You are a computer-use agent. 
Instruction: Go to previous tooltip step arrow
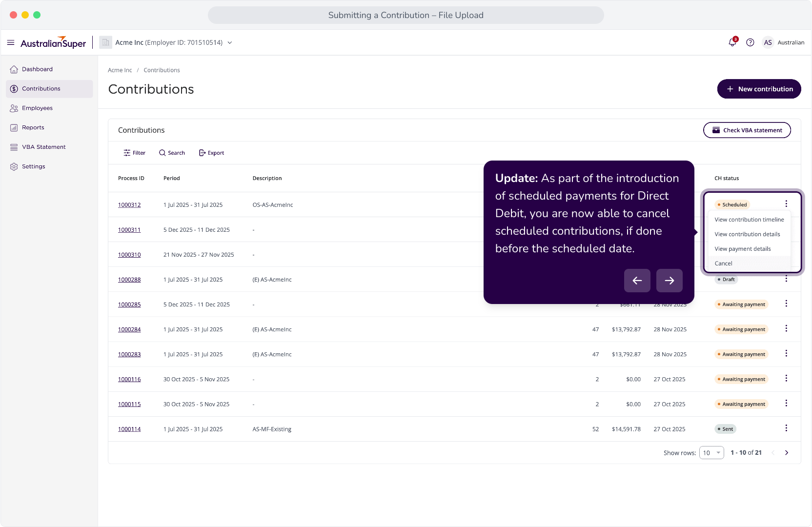[637, 281]
